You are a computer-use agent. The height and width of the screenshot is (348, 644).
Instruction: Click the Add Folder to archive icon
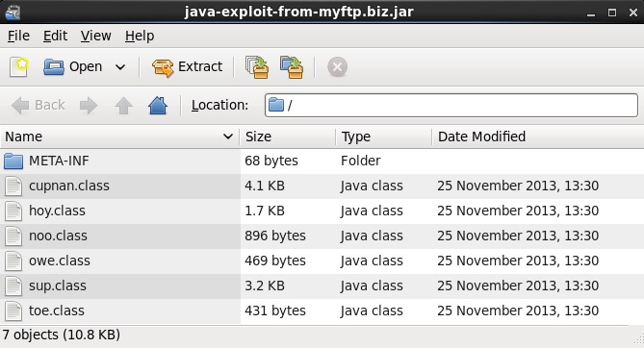292,67
